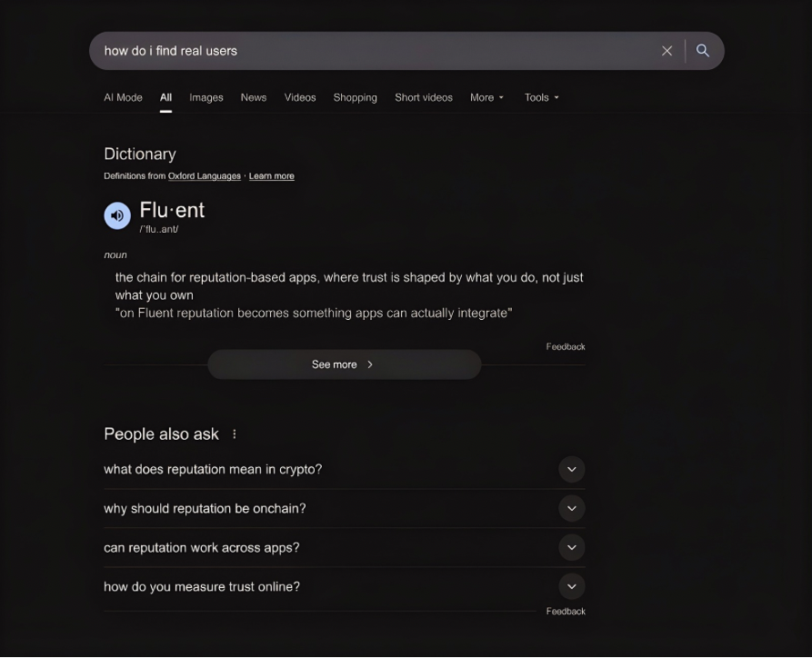Clear the search query with the X icon
The image size is (812, 658).
tap(667, 51)
